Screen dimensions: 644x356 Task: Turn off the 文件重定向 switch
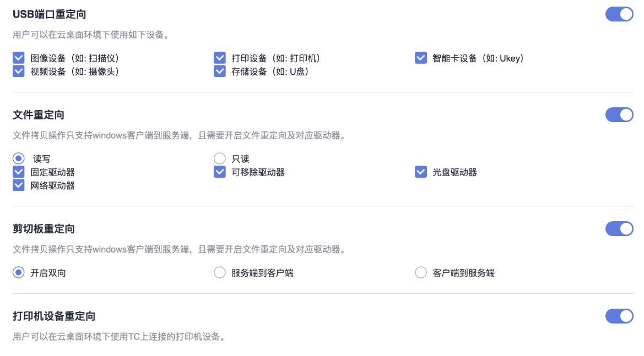click(619, 115)
